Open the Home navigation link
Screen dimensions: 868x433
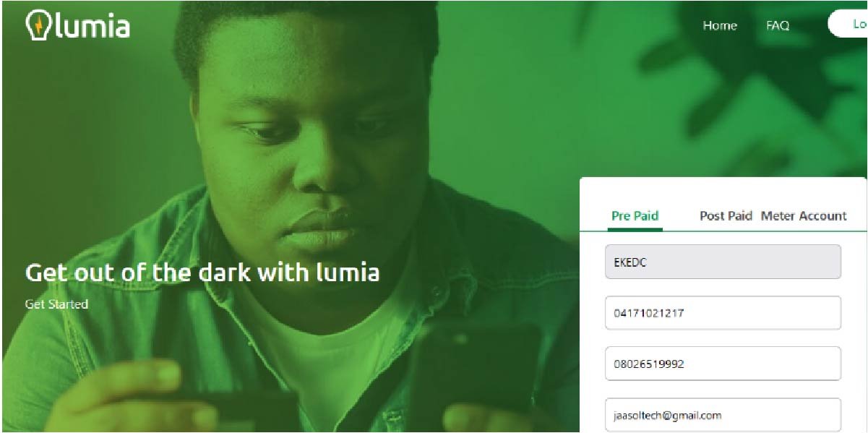point(720,25)
